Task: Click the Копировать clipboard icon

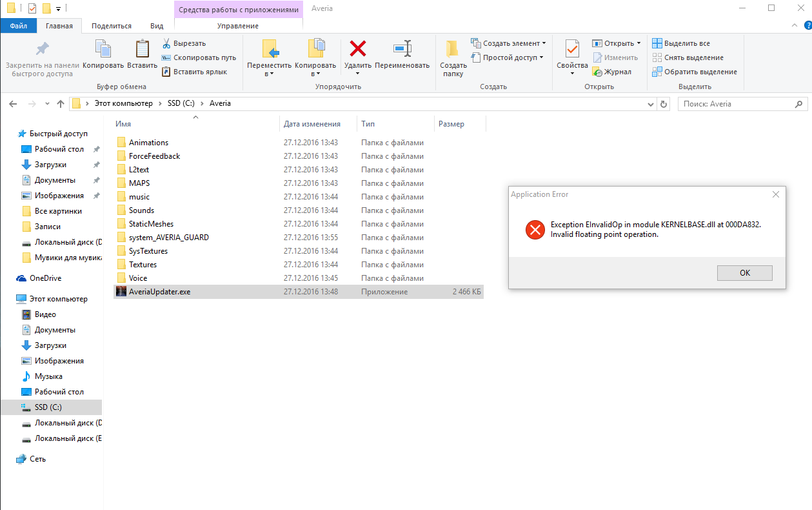Action: [103, 49]
